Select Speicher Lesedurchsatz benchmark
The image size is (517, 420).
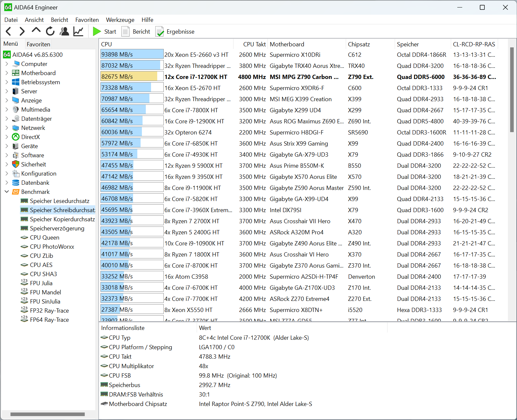coord(59,201)
